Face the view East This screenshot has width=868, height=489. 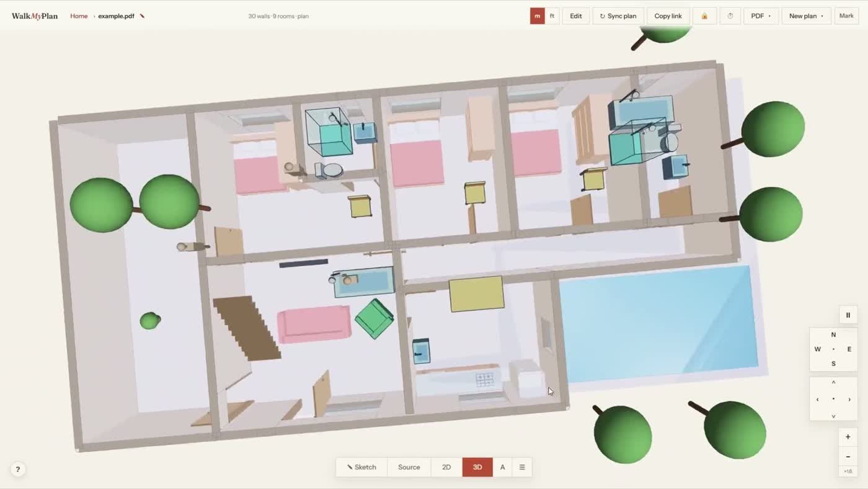(x=849, y=349)
